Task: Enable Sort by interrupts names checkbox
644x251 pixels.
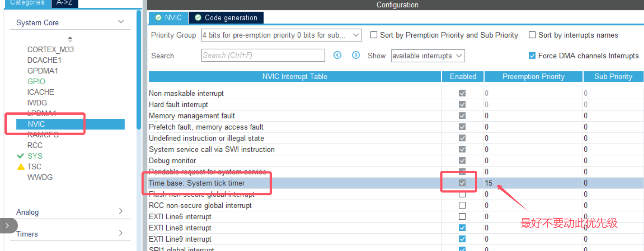Action: point(532,35)
